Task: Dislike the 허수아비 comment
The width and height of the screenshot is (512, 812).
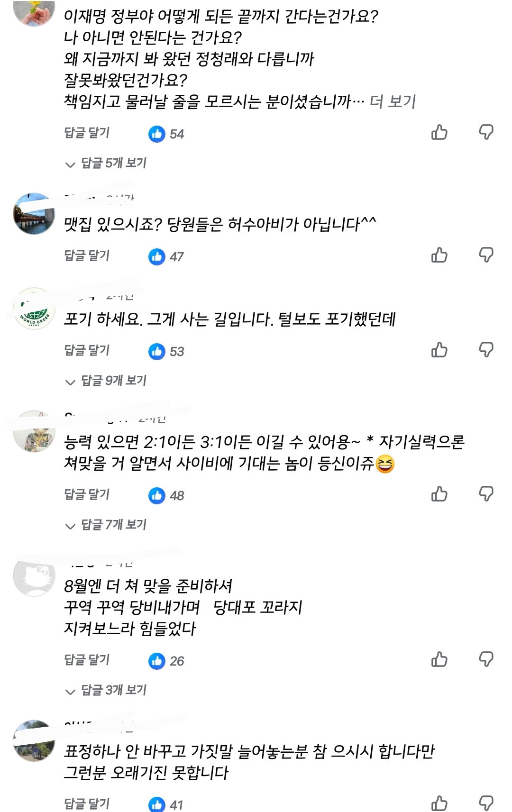Action: pyautogui.click(x=486, y=255)
